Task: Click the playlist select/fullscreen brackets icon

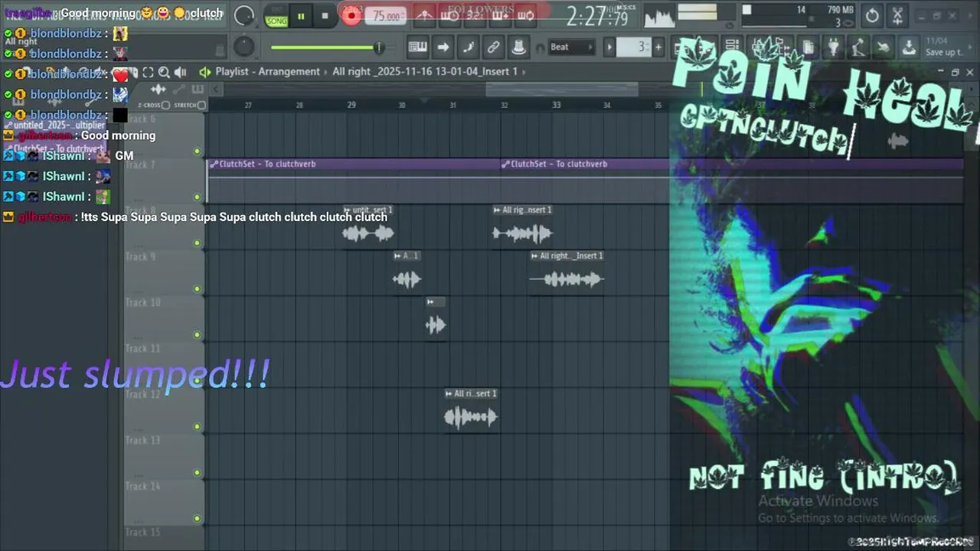Action: 148,72
